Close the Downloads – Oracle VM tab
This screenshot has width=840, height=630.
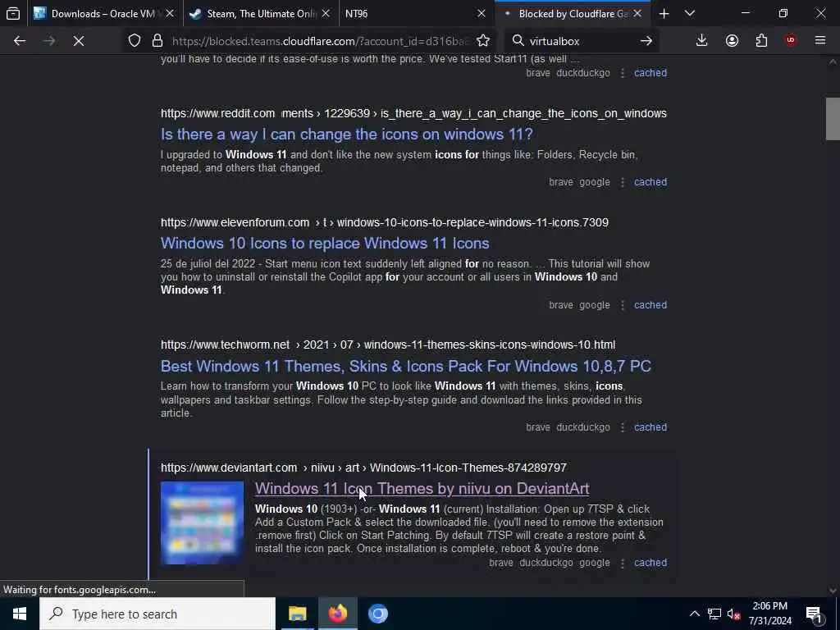(x=170, y=14)
